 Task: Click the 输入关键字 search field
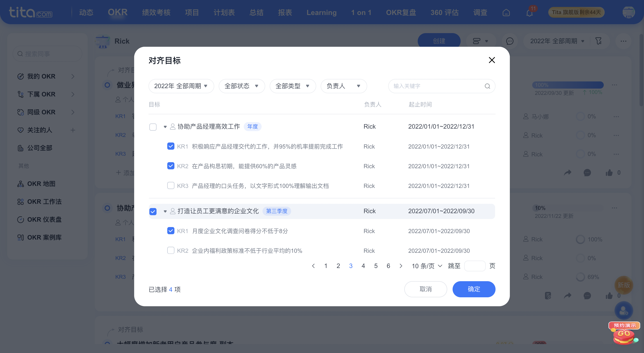pyautogui.click(x=442, y=86)
